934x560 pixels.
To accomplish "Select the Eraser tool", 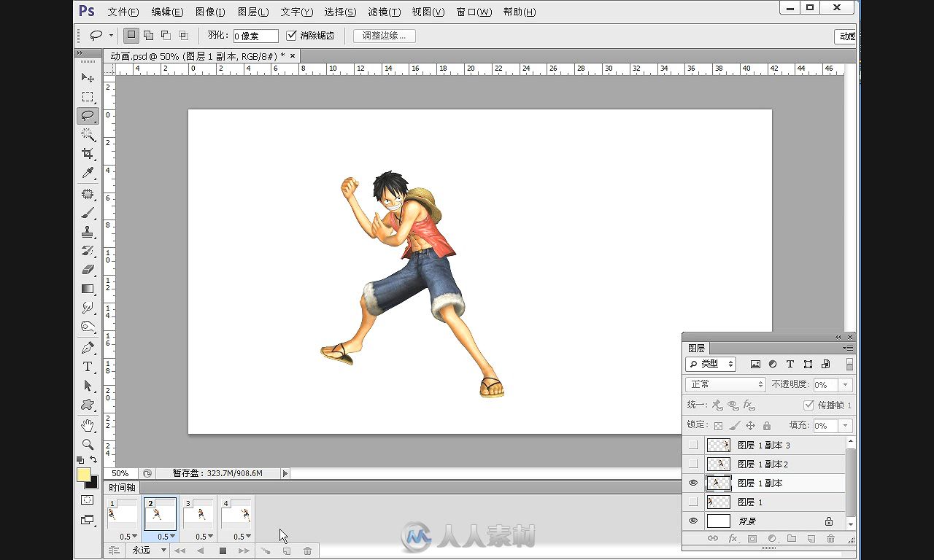I will click(88, 270).
